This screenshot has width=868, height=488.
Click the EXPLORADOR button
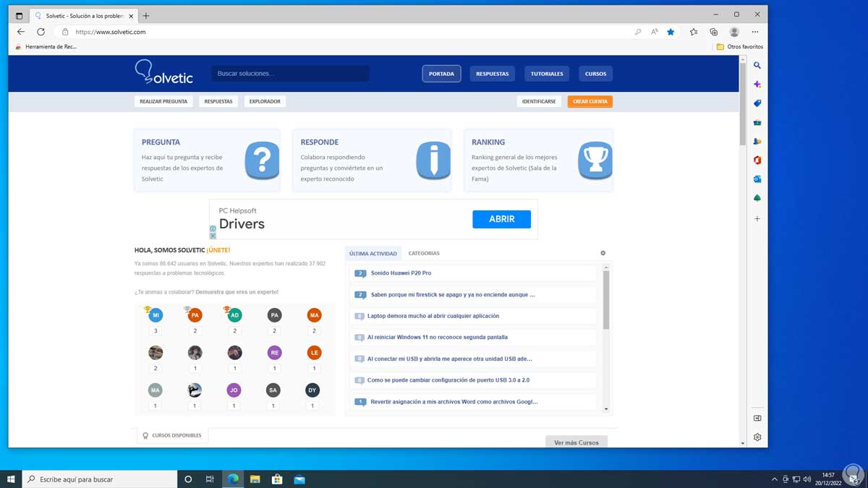[x=265, y=101]
